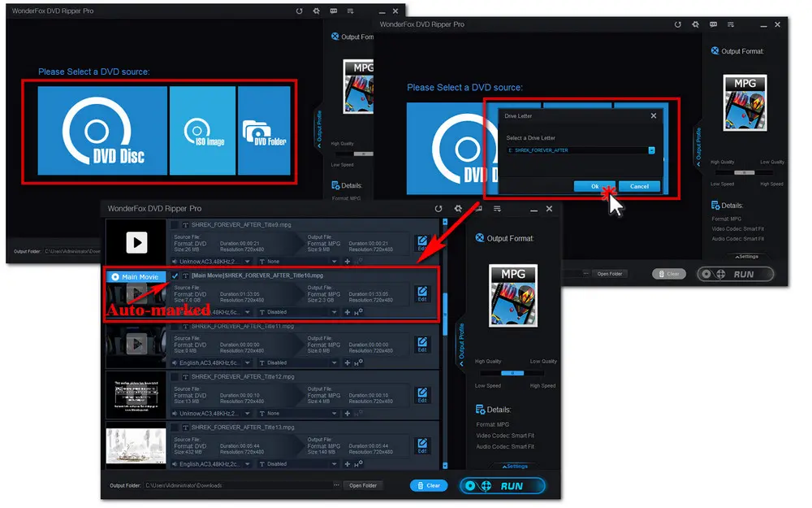Viewport: 812px width, 508px height.
Task: Check the box for SHREK_FOREVER_AFTER_Title11
Action: (x=175, y=326)
